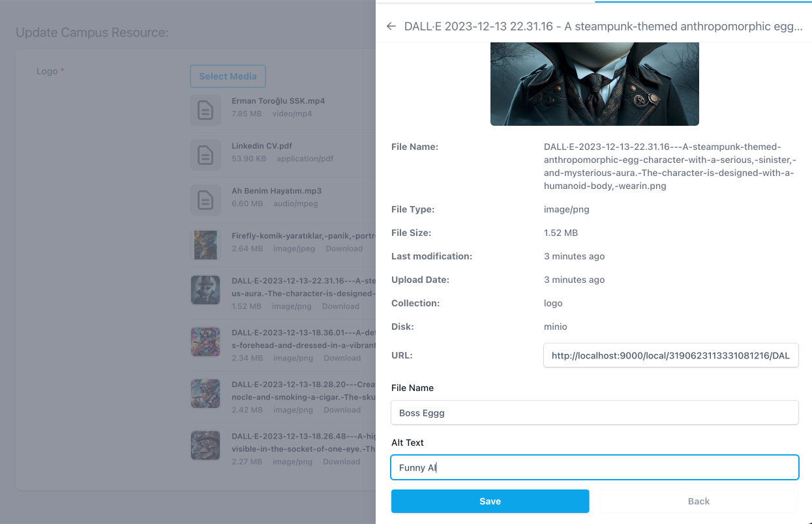The width and height of the screenshot is (812, 524).
Task: Click the large steampunk egg preview image
Action: (595, 84)
